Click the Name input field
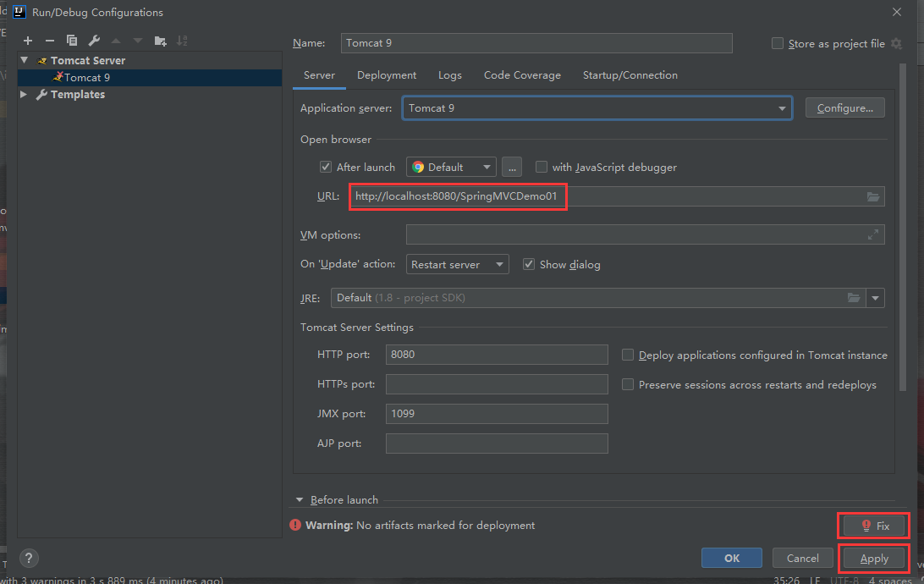Screen dimensions: 924x584 536,43
